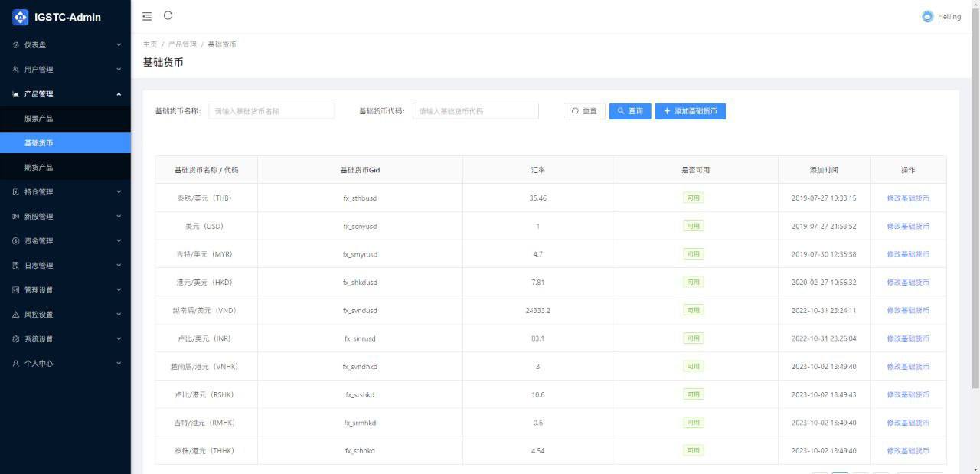Expand the 个人中心 menu section
The height and width of the screenshot is (474, 980).
click(65, 363)
